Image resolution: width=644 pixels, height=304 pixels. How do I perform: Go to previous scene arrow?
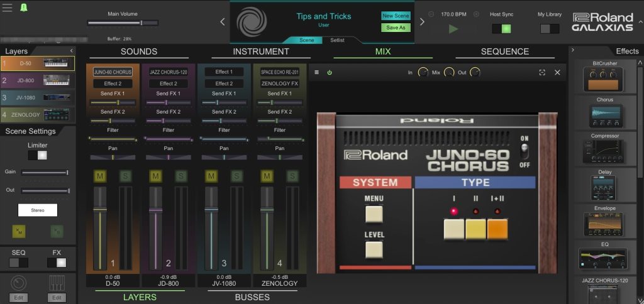coord(223,22)
